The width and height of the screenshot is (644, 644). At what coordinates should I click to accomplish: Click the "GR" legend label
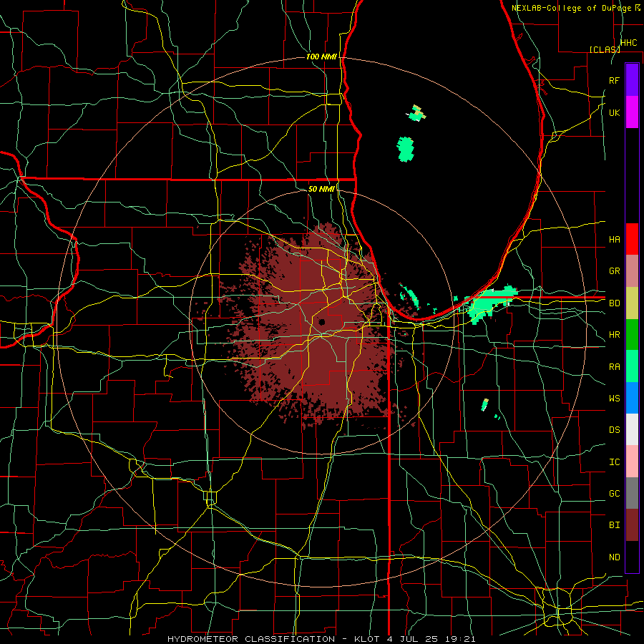pyautogui.click(x=615, y=271)
